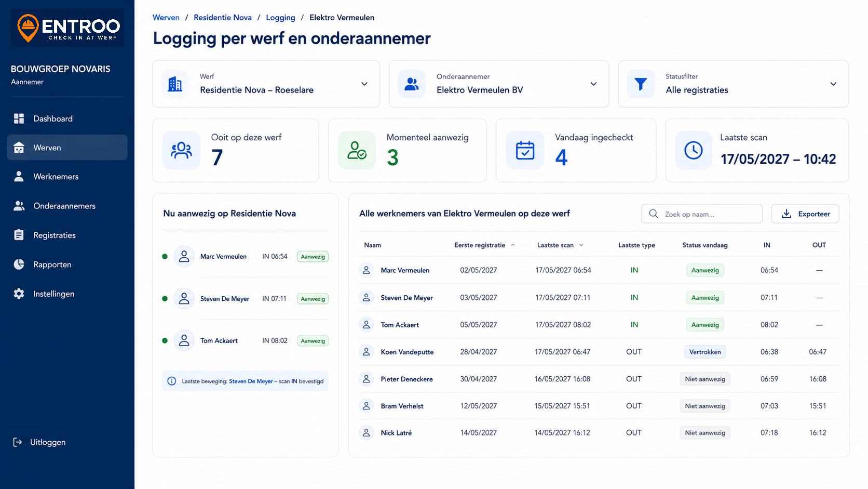Click 'IN 07:11' for Steven De Meyer in aanwezig panel
The image size is (868, 489).
[x=274, y=298]
